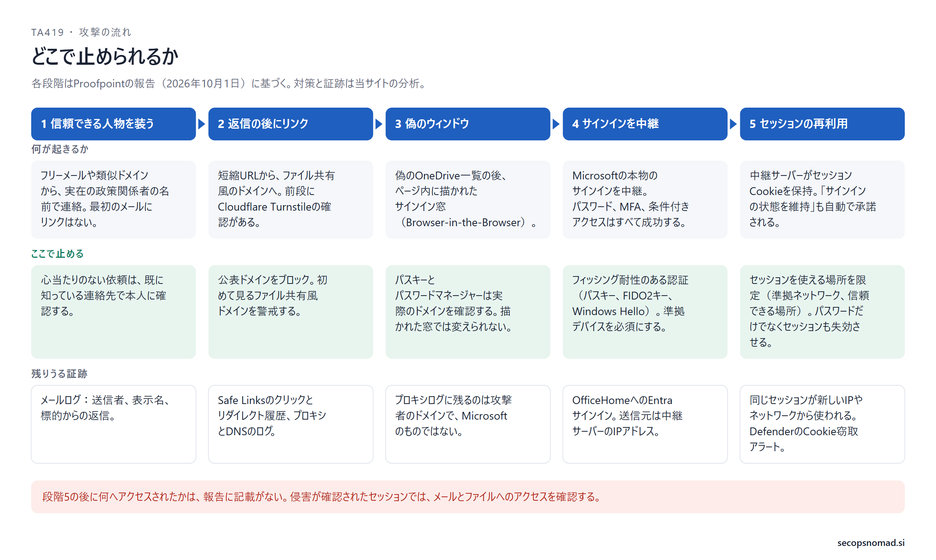Click the stage header '1 信頼できる人物を装う'
The height and width of the screenshot is (560, 936).
coord(113,124)
